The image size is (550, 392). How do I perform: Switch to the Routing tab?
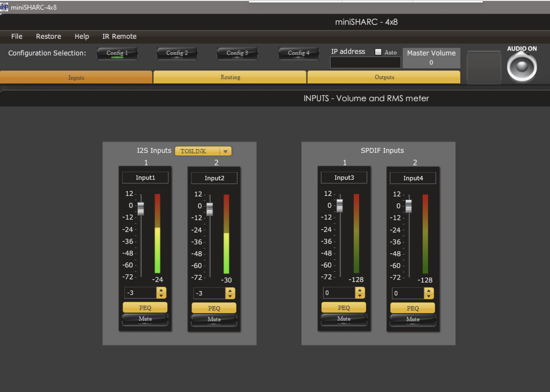coord(230,77)
